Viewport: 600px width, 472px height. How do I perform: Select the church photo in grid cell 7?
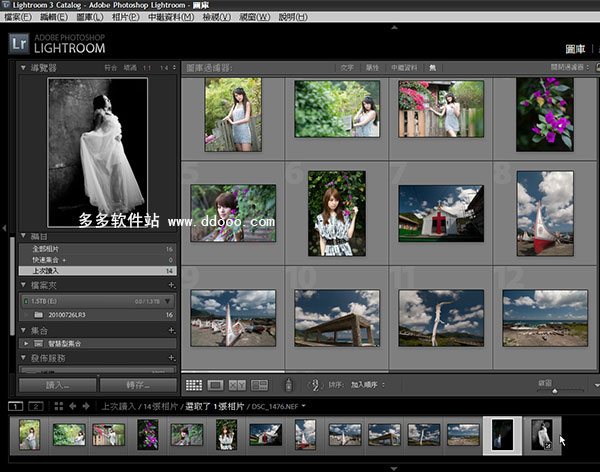pos(441,214)
